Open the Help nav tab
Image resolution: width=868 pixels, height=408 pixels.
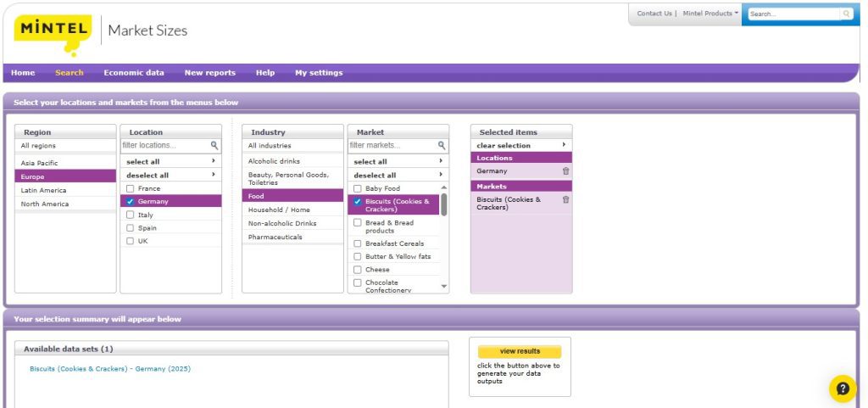click(x=265, y=72)
